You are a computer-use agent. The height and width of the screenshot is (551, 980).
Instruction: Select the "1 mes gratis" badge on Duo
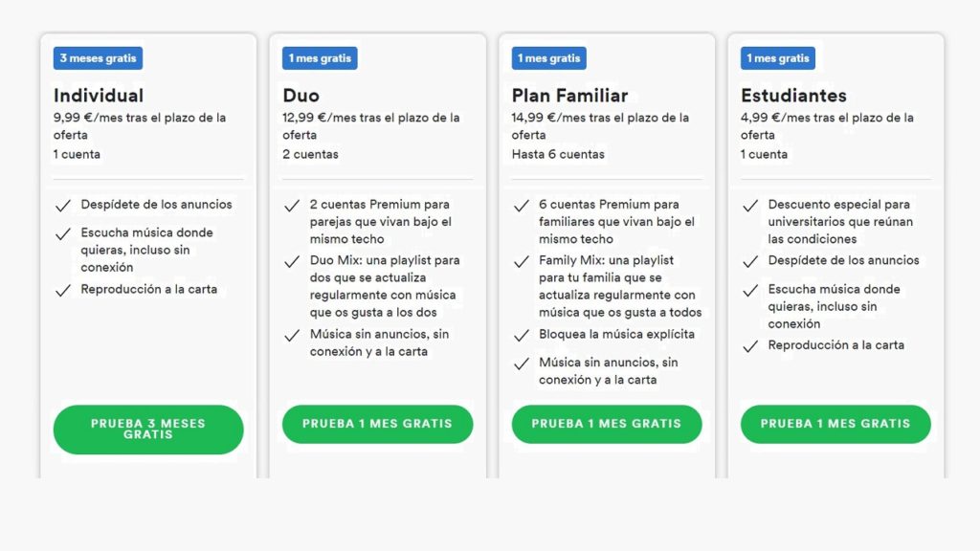pos(319,57)
